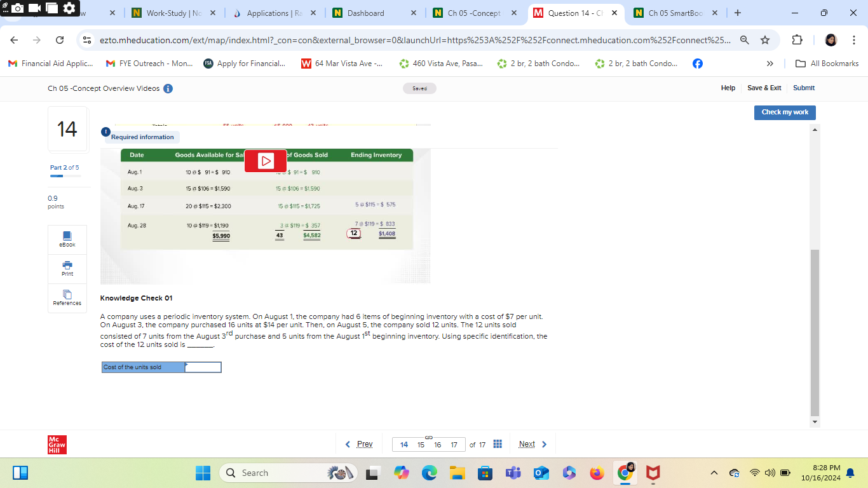868x488 pixels.
Task: Jump to question 15
Action: [x=421, y=445]
